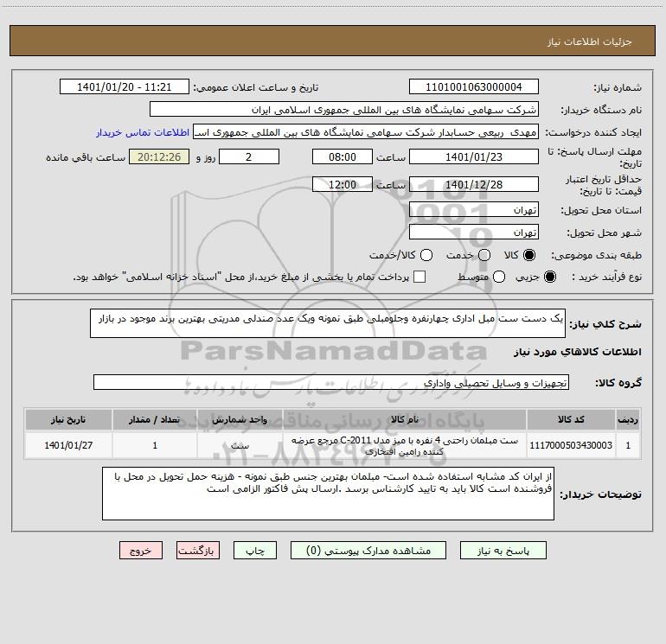666x644 pixels.
Task: Click the buyer organization name field
Action: pyautogui.click(x=344, y=110)
